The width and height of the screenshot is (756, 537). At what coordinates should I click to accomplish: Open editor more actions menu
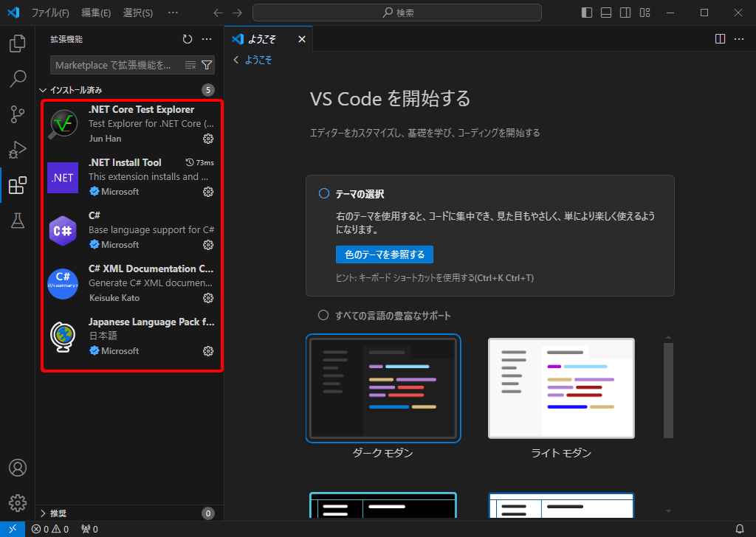click(739, 39)
